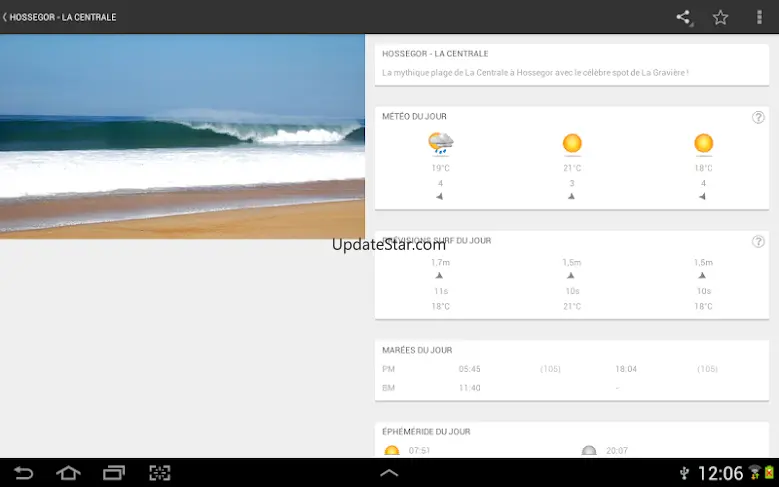The image size is (779, 487).
Task: Tap low tide time 11:40
Action: [469, 388]
